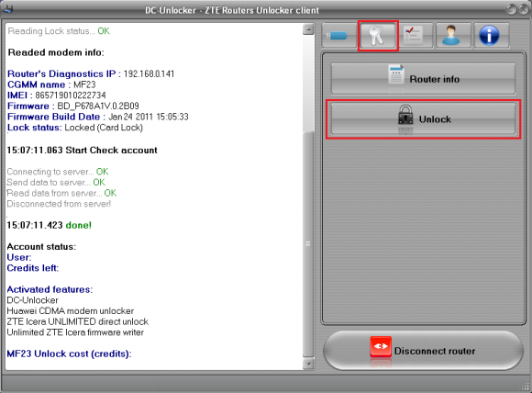The width and height of the screenshot is (532, 393).
Task: Click the IMEI number in the log
Action: click(x=71, y=95)
